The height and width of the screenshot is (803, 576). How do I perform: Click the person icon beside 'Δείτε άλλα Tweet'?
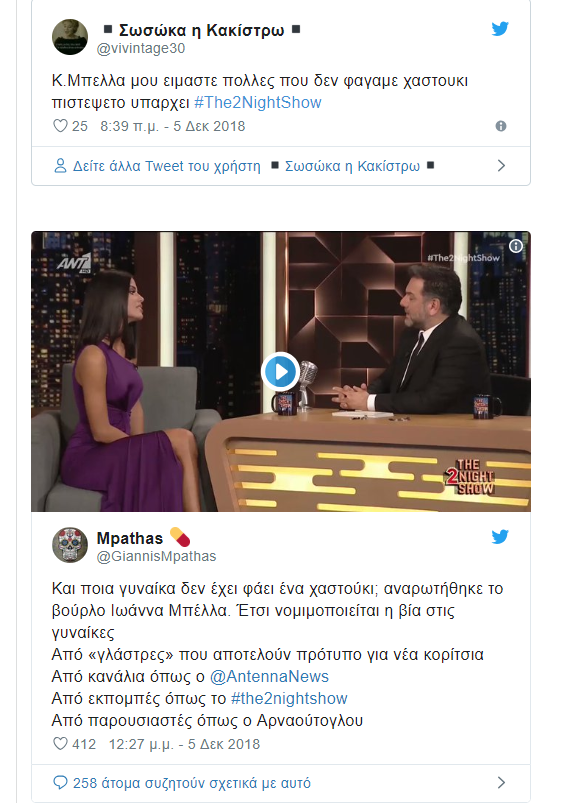click(60, 166)
